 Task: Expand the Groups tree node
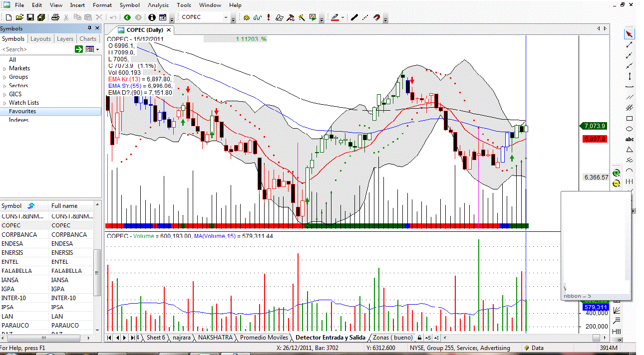(5, 77)
